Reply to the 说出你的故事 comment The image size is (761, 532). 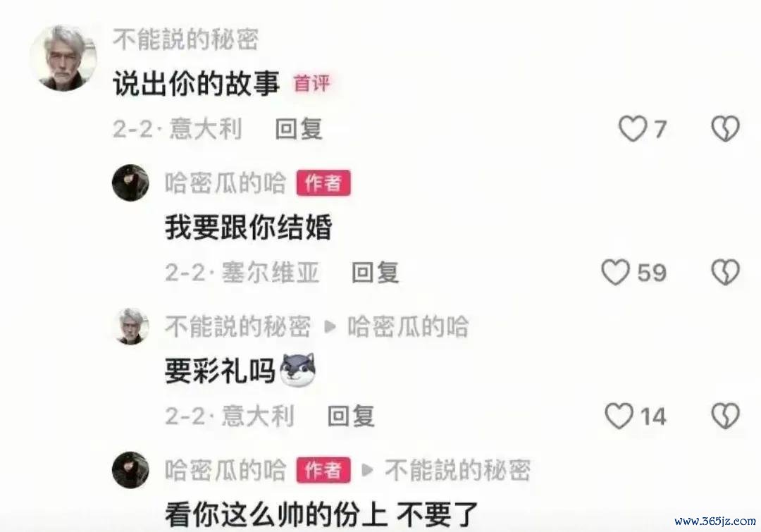[x=299, y=129]
